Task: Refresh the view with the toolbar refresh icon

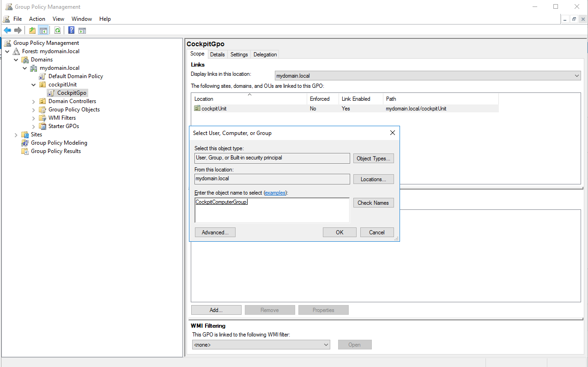Action: tap(57, 31)
